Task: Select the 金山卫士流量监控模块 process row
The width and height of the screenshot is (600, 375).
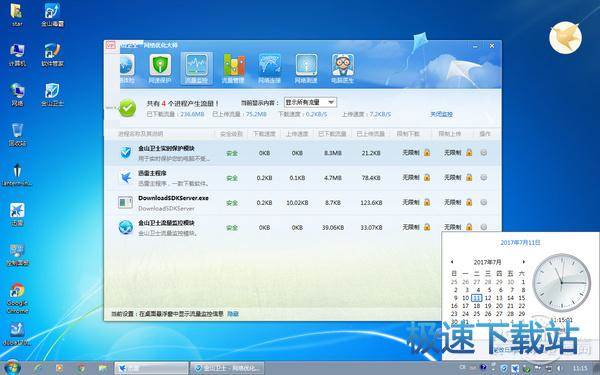Action: [302, 227]
